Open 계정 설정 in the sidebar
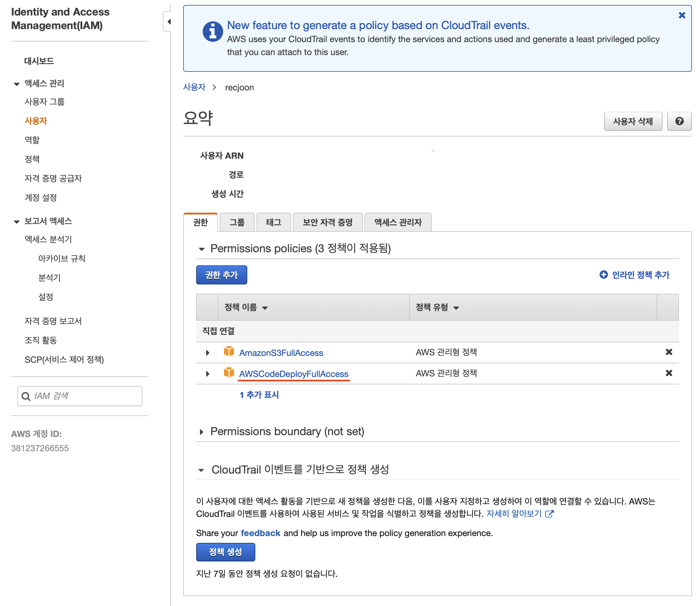 [x=41, y=197]
